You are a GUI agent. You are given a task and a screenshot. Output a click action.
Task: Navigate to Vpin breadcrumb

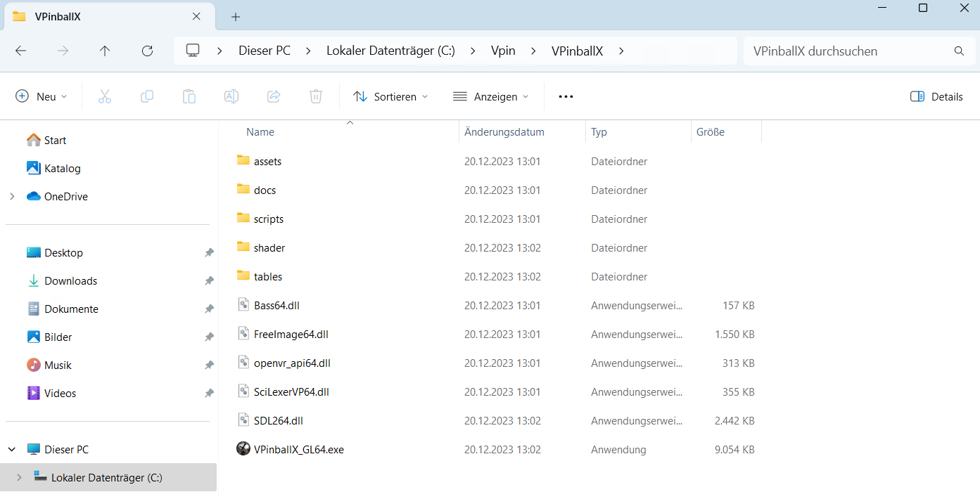[x=503, y=51]
